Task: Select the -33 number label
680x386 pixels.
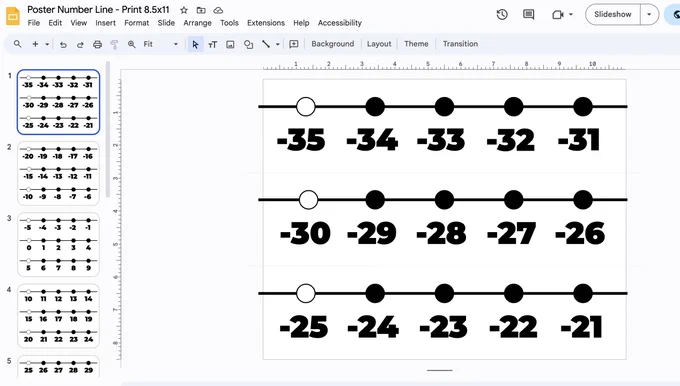Action: [441, 140]
